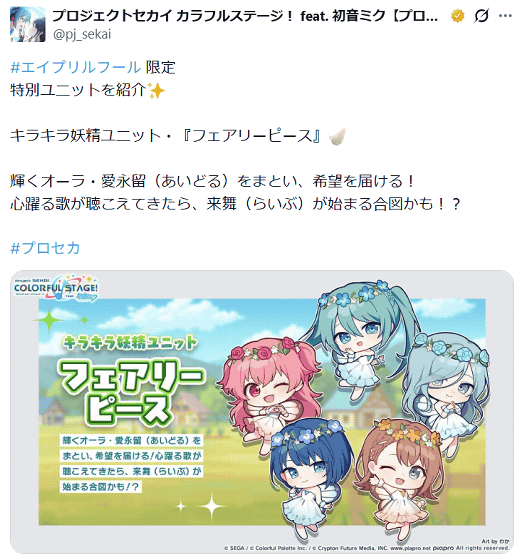Click the @pj_sekai handle
Screen dimensions: 520x560
click(82, 35)
